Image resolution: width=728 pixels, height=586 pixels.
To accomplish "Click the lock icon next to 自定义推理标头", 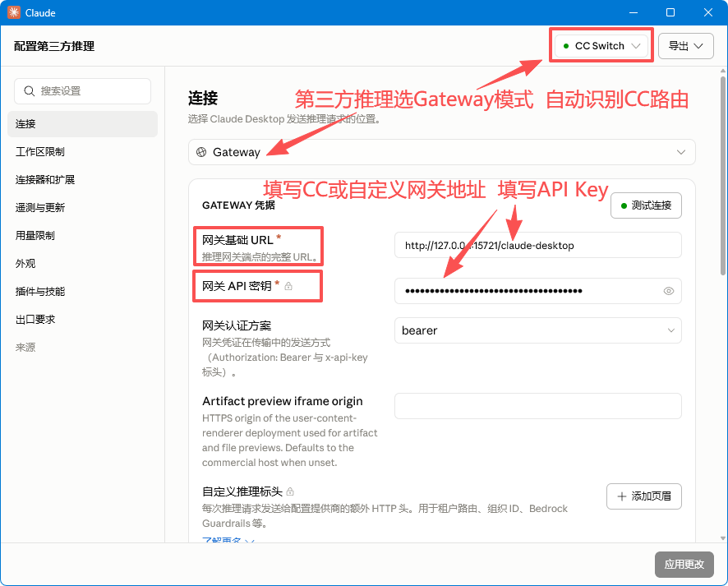I will click(x=290, y=491).
